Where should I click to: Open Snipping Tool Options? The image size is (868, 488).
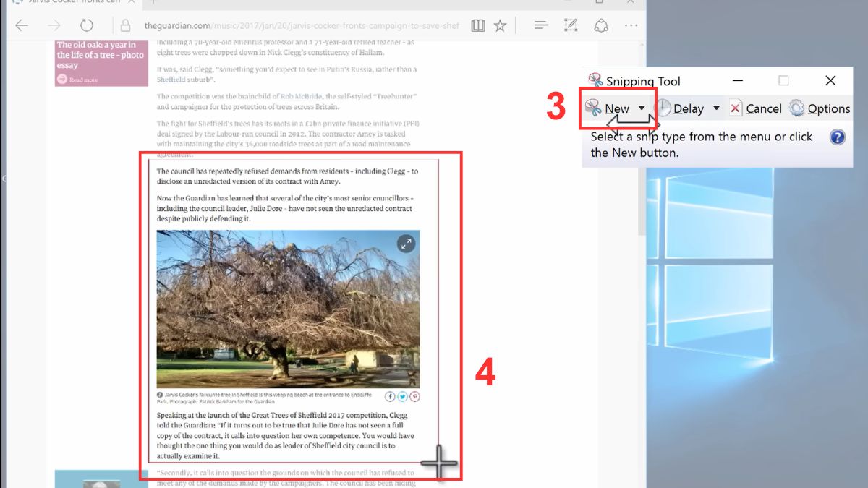[820, 108]
